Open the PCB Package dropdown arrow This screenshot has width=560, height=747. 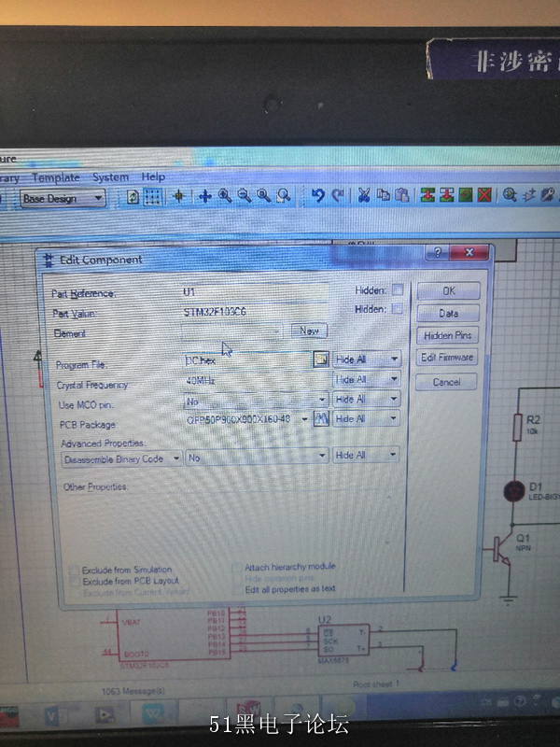coord(304,418)
